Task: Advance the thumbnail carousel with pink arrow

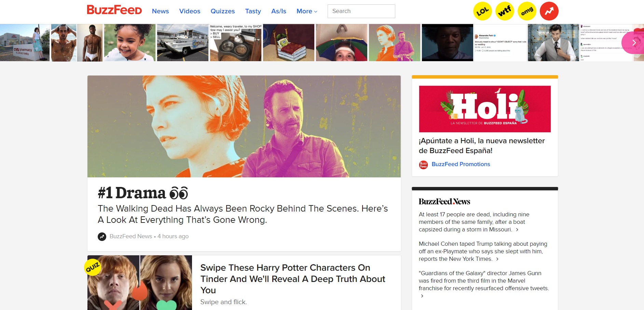Action: 633,43
